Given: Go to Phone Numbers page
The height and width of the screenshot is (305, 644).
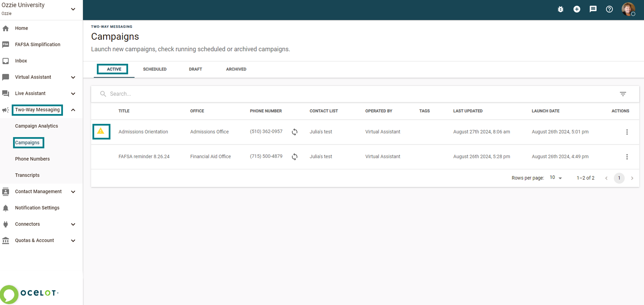Looking at the screenshot, I should point(32,159).
